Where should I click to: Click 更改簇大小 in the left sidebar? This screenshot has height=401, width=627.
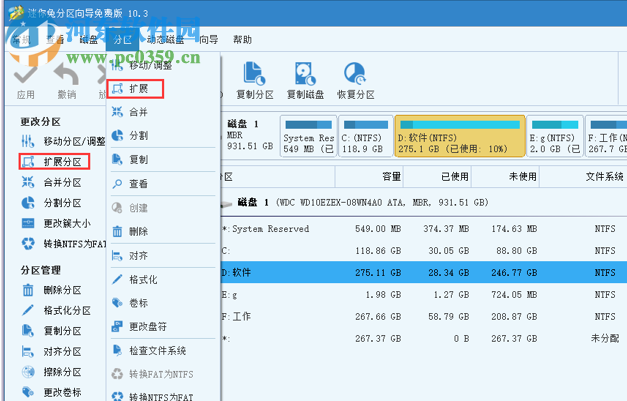pyautogui.click(x=56, y=223)
